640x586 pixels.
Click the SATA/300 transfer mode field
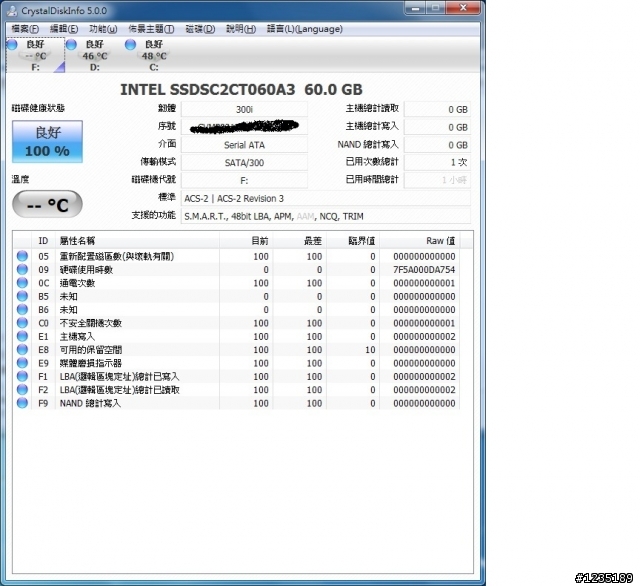(244, 163)
